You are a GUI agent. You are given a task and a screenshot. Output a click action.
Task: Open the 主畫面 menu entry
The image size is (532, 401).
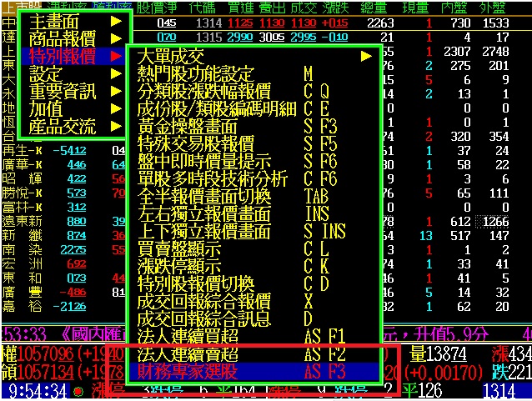[x=54, y=21]
